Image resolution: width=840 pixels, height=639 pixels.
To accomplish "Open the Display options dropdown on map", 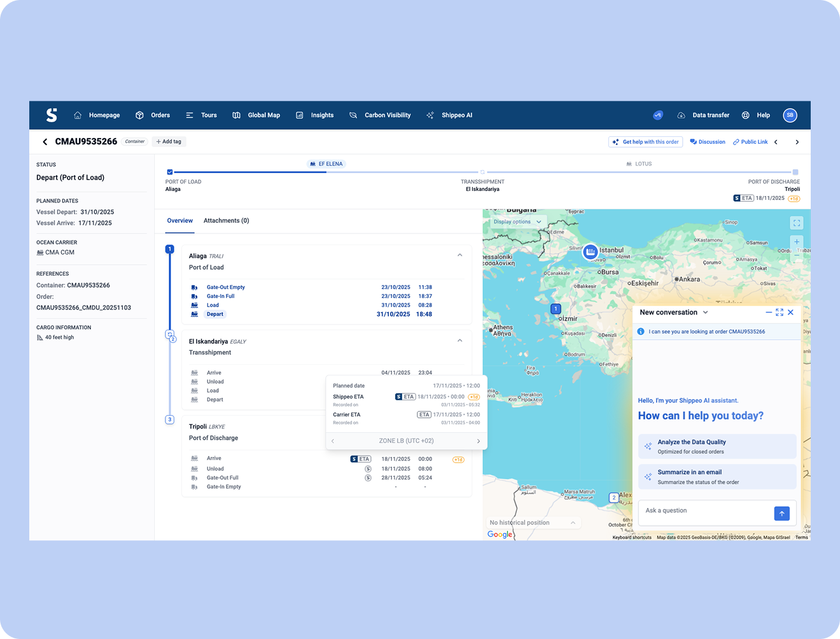I will (x=518, y=221).
